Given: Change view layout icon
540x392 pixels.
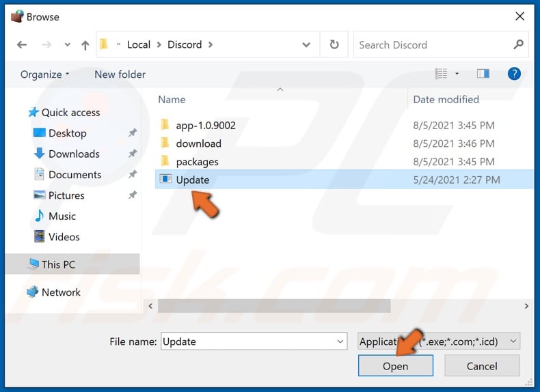Looking at the screenshot, I should pos(441,74).
